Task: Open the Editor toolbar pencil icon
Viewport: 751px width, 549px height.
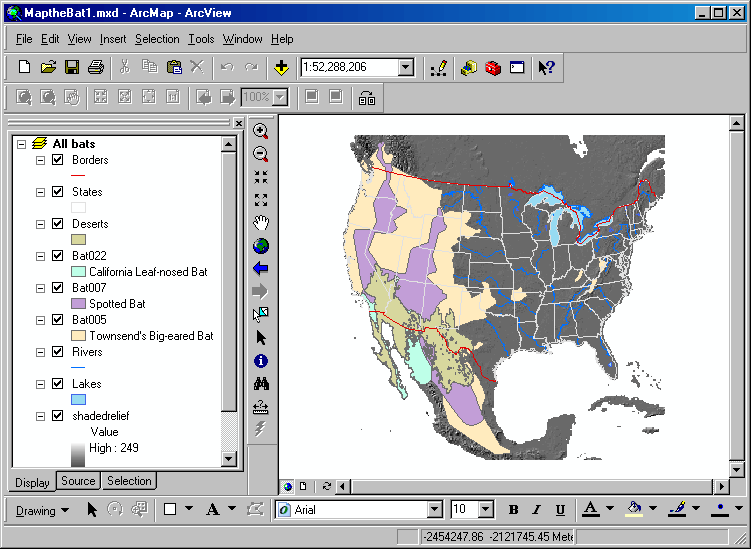Action: point(439,68)
